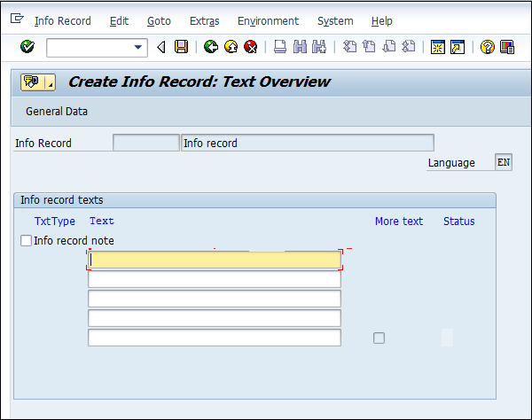Viewport: 532px width, 420px height.
Task: Open Help with the question mark icon
Action: [487, 47]
